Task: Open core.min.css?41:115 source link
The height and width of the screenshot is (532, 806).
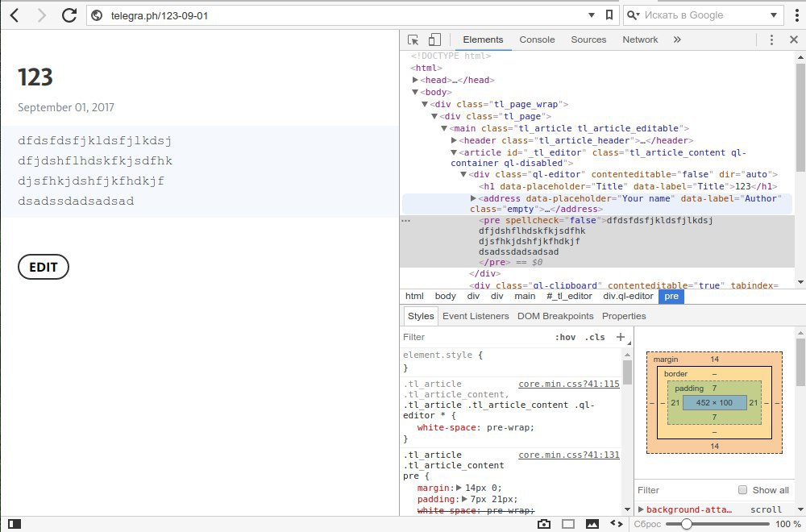Action: (x=568, y=384)
